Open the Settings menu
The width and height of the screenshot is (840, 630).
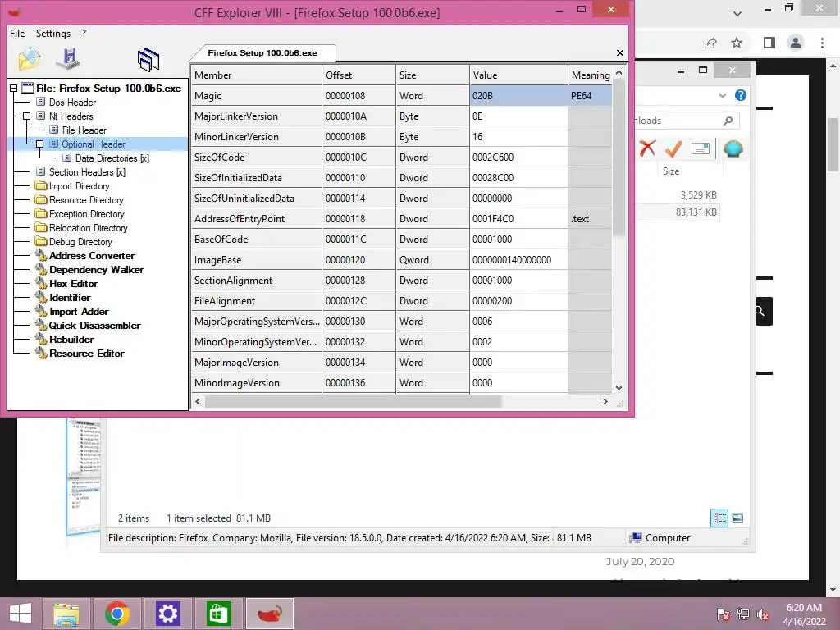53,33
